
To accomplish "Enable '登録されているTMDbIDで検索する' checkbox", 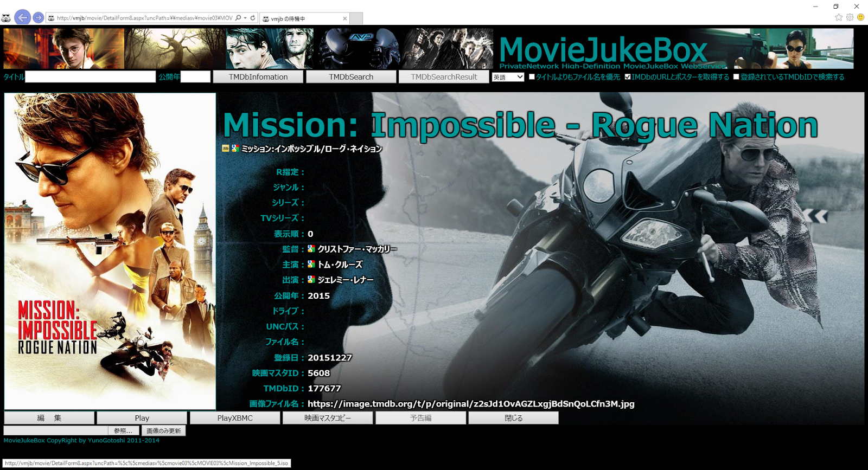I will [736, 77].
